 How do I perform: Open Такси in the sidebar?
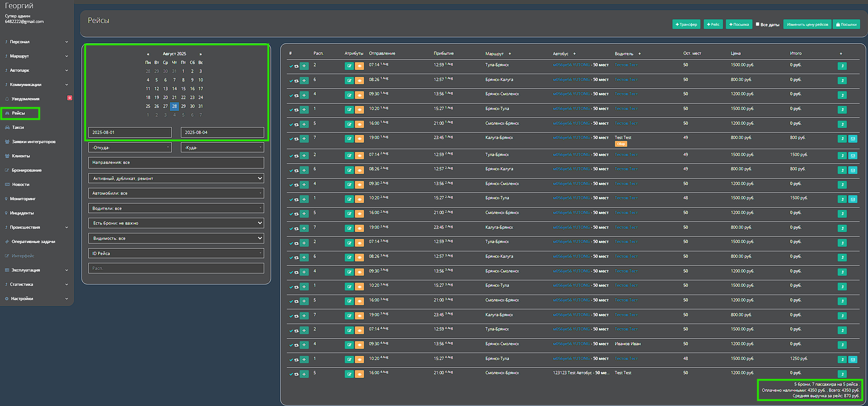[x=18, y=128]
